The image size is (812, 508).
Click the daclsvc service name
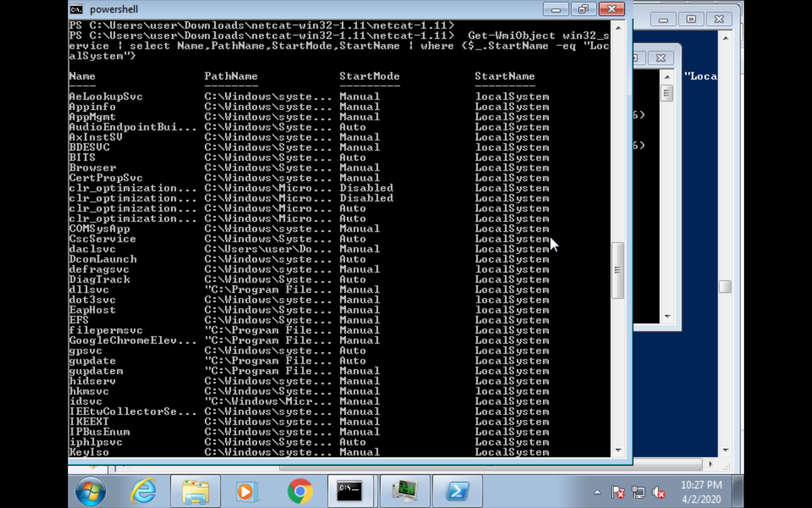(x=92, y=249)
